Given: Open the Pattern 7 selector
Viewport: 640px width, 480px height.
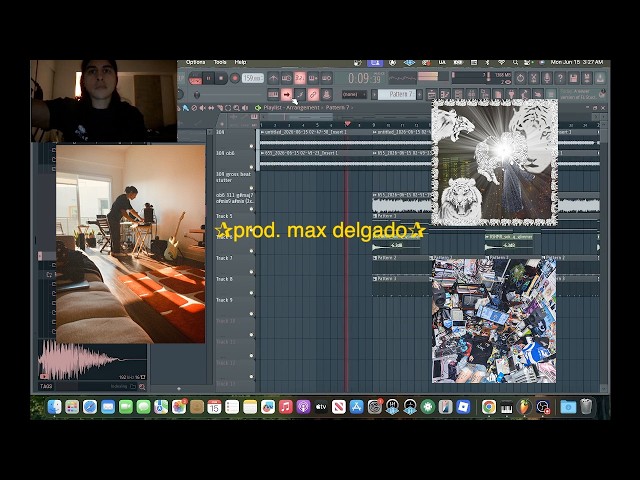Looking at the screenshot, I should point(396,94).
